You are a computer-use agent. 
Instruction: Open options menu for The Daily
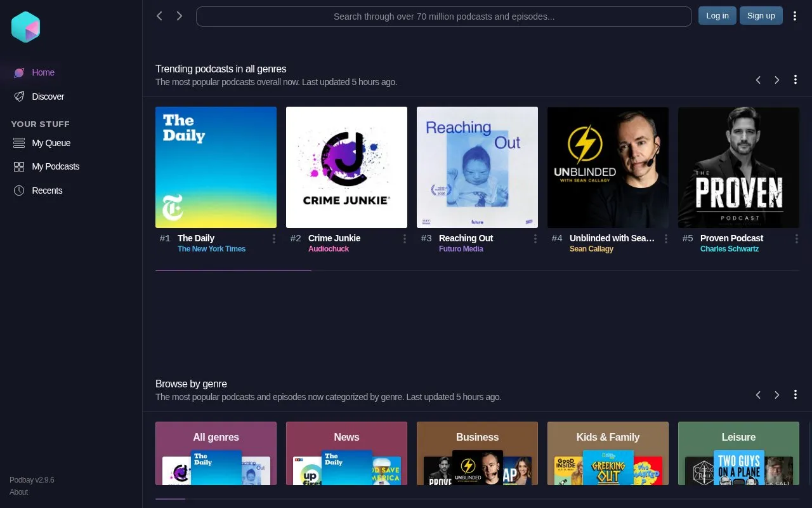(x=274, y=239)
